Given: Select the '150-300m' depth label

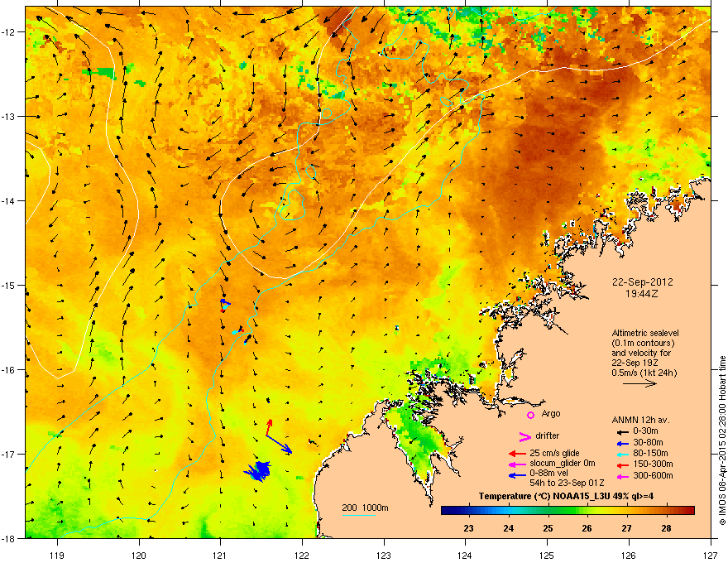Looking at the screenshot, I should tap(653, 464).
